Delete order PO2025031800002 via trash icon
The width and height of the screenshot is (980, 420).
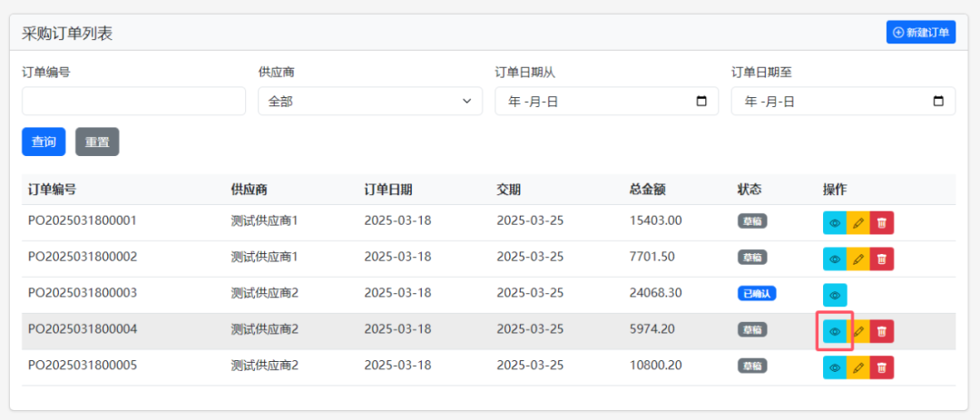[881, 259]
